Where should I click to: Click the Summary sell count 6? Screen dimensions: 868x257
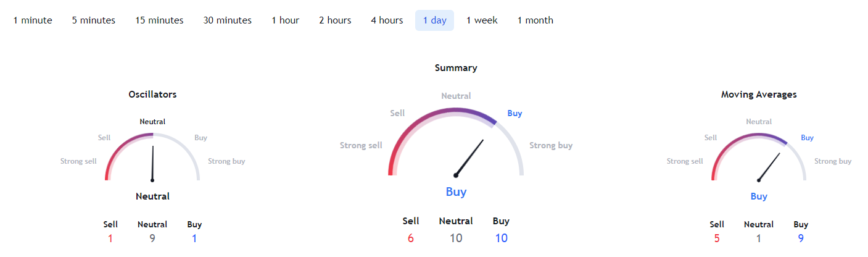(411, 238)
